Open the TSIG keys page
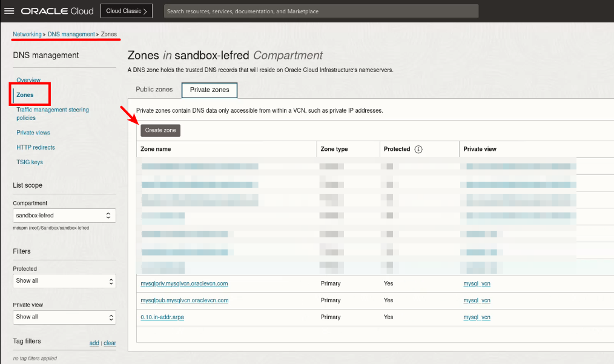This screenshot has width=614, height=364. pos(30,162)
